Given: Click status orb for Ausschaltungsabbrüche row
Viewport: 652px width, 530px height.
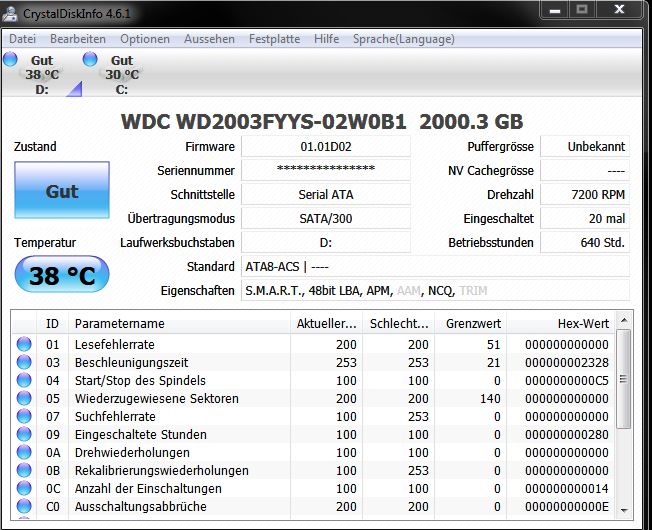Looking at the screenshot, I should click(x=24, y=506).
